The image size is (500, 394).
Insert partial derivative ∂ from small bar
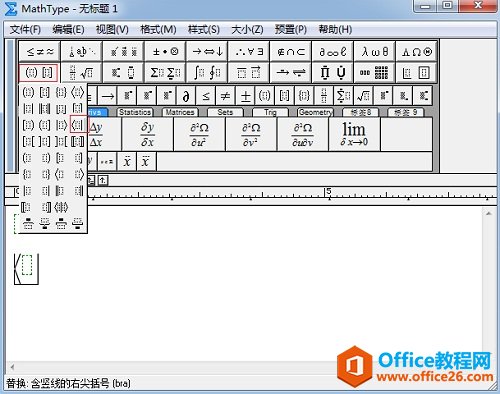click(186, 96)
